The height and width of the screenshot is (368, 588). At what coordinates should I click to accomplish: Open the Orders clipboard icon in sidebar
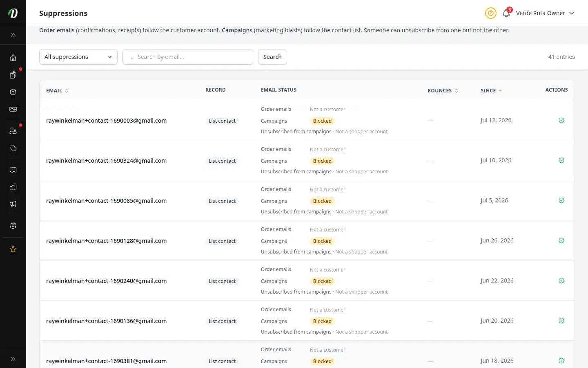(x=13, y=75)
